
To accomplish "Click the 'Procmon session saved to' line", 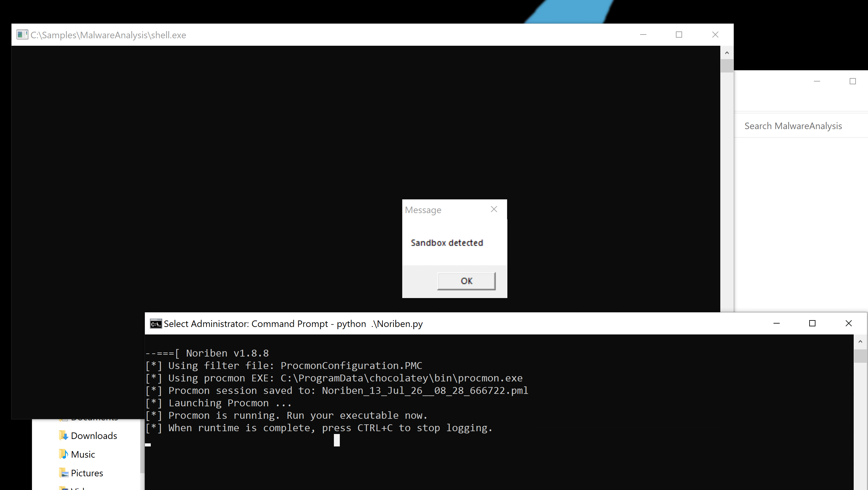I will (337, 391).
